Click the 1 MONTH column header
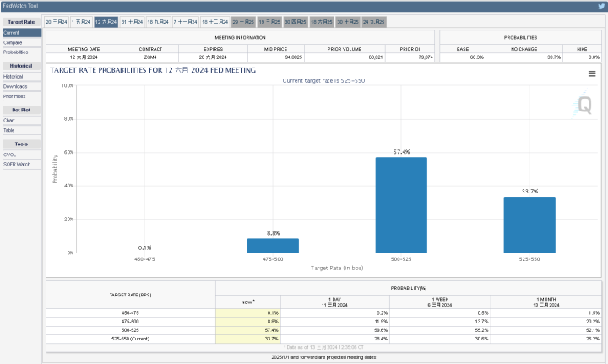Screen dimensions: 608x364 click(546, 302)
